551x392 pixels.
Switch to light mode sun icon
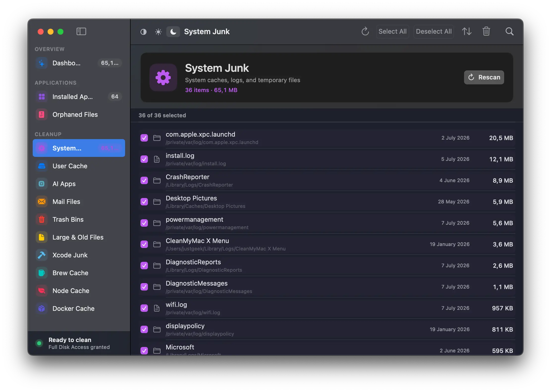[x=158, y=32]
